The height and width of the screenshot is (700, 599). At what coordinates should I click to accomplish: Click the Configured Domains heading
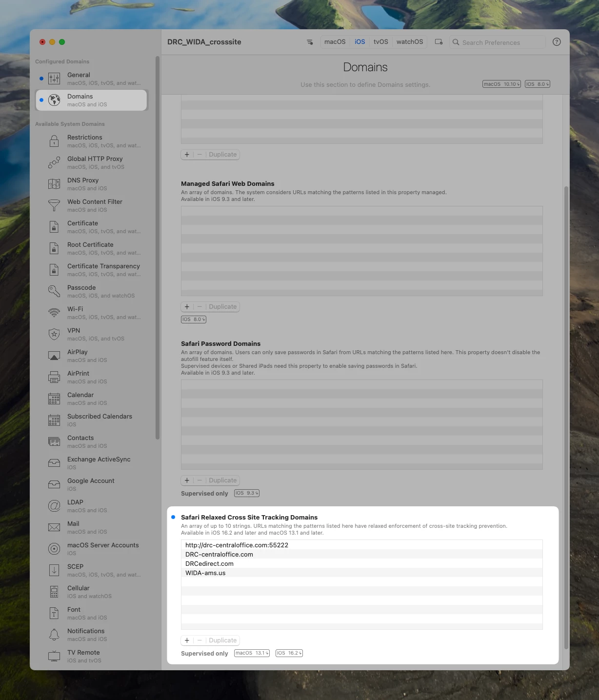coord(62,61)
